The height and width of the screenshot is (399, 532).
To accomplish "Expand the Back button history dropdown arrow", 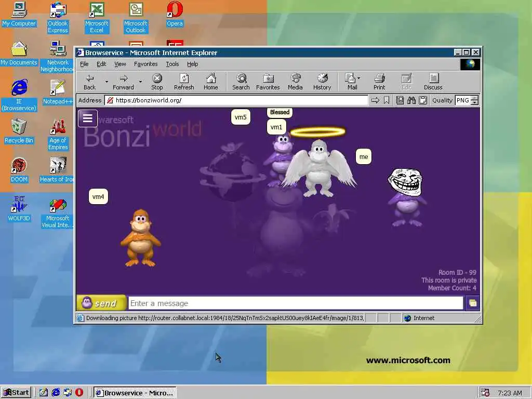I will [x=107, y=82].
